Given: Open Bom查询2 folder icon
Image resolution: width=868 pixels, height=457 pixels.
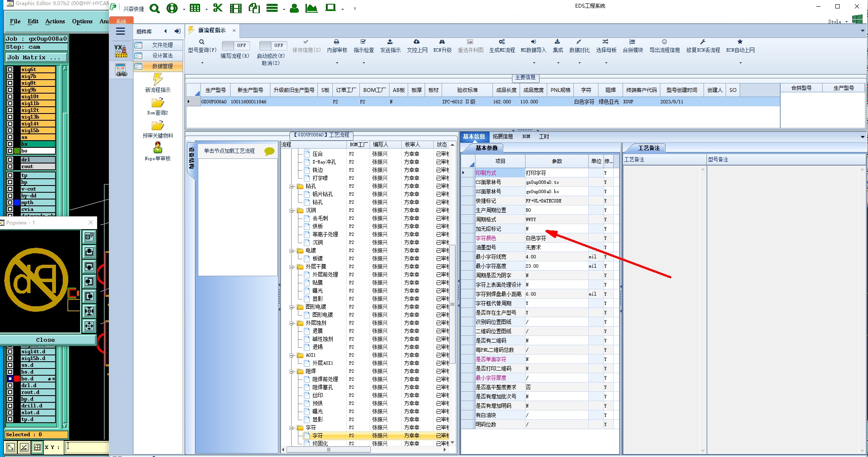Looking at the screenshot, I should tap(158, 103).
